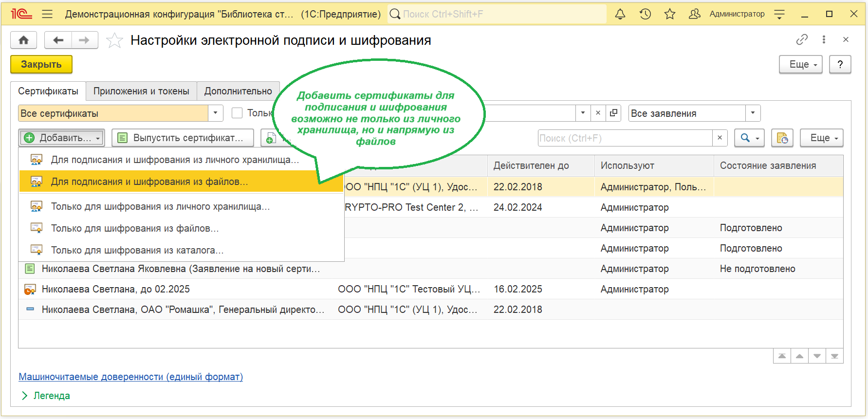
Task: Open the Дополнительно tab
Action: (238, 91)
